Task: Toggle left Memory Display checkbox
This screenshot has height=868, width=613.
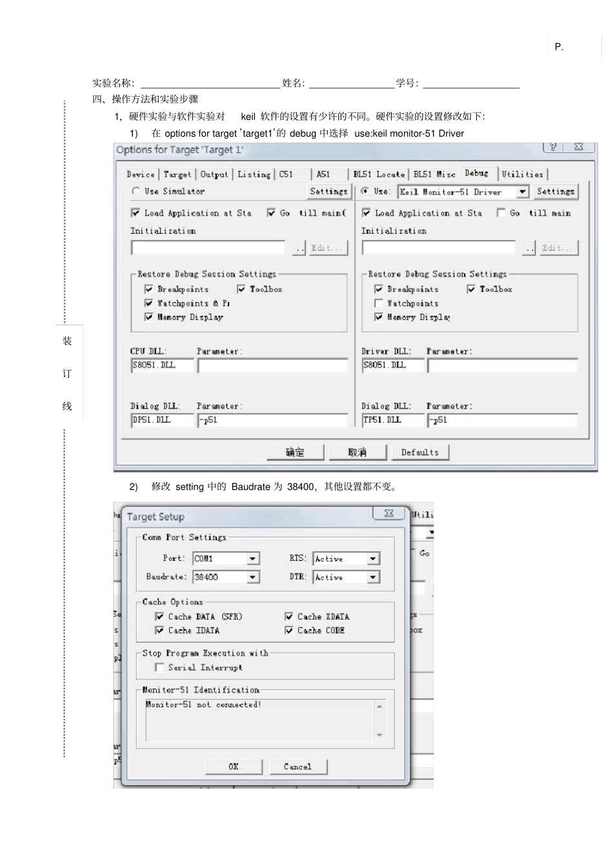Action: [149, 317]
